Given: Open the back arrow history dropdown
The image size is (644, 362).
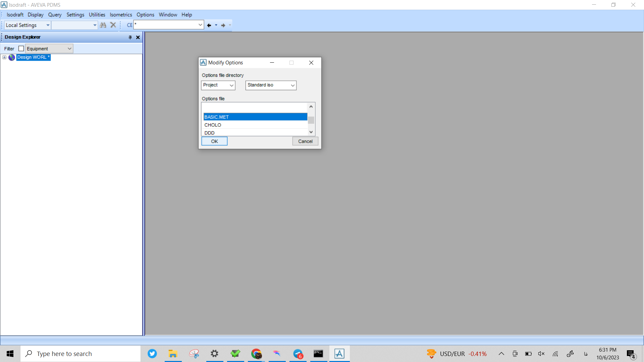Looking at the screenshot, I should pos(216,25).
